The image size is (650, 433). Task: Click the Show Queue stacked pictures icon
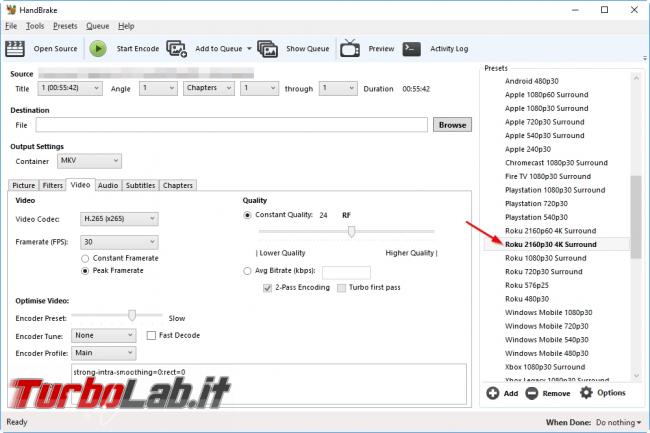[x=267, y=49]
